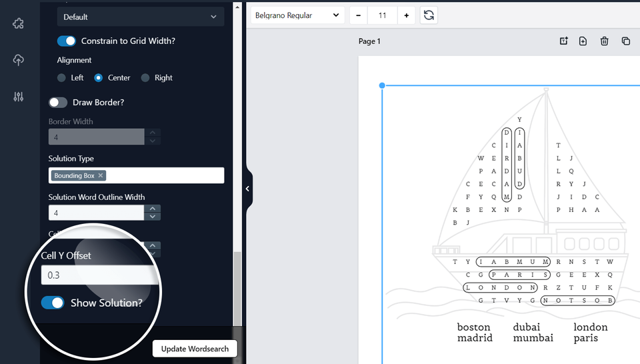Open the puzzle pieces sidebar icon
Screen dimensions: 640x364
click(x=18, y=24)
